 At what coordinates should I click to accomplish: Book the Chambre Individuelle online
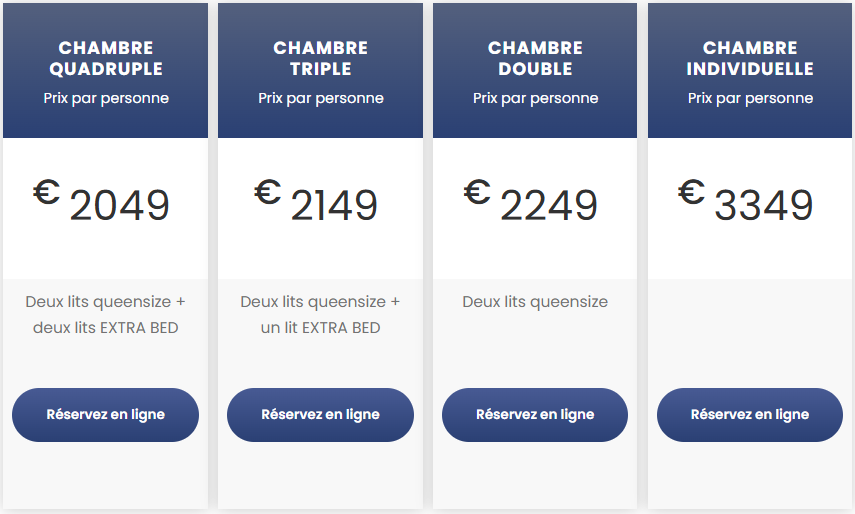[749, 414]
